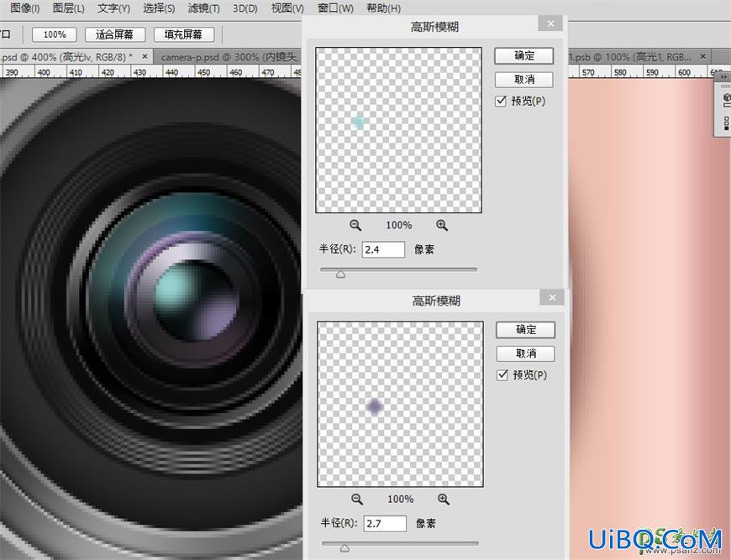Close the lower 高斯模糊 dialog
731x560 pixels.
point(552,297)
